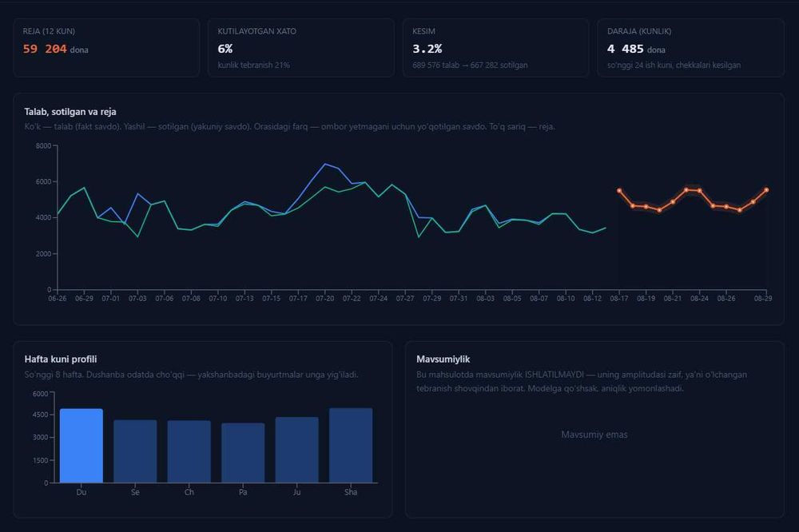Click the 'DARAJA (KUNLIK)' card heading

pos(639,31)
